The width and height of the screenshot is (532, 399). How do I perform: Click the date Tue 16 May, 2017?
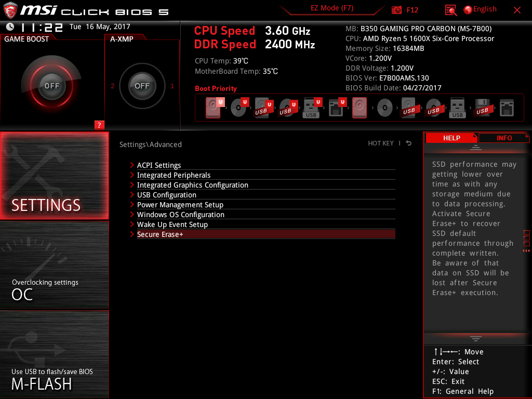tap(100, 27)
